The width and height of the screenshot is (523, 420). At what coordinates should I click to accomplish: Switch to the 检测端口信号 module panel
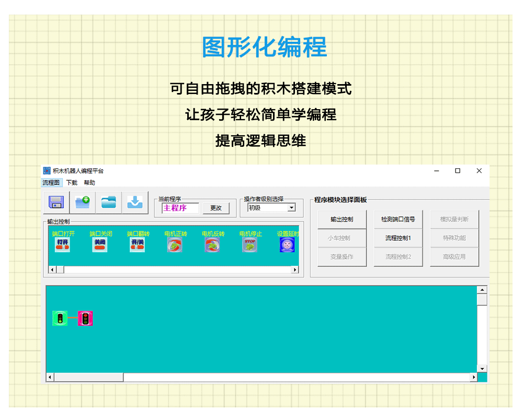398,219
